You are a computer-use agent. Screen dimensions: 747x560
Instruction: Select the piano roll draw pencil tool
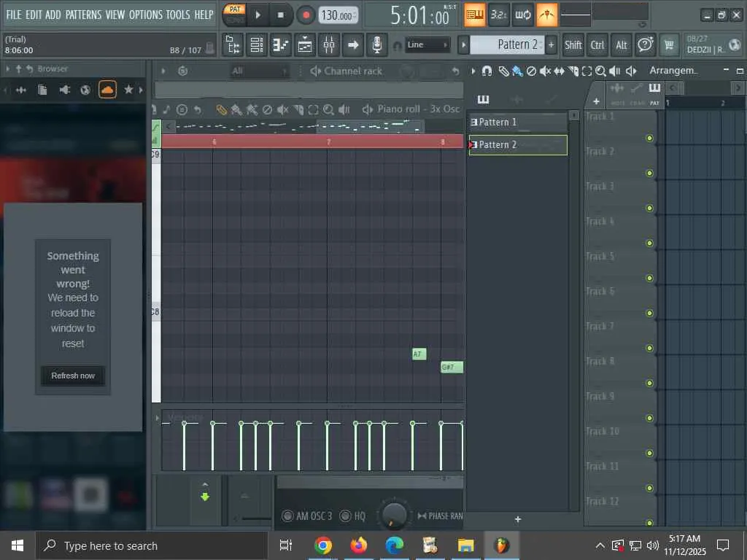click(x=221, y=110)
